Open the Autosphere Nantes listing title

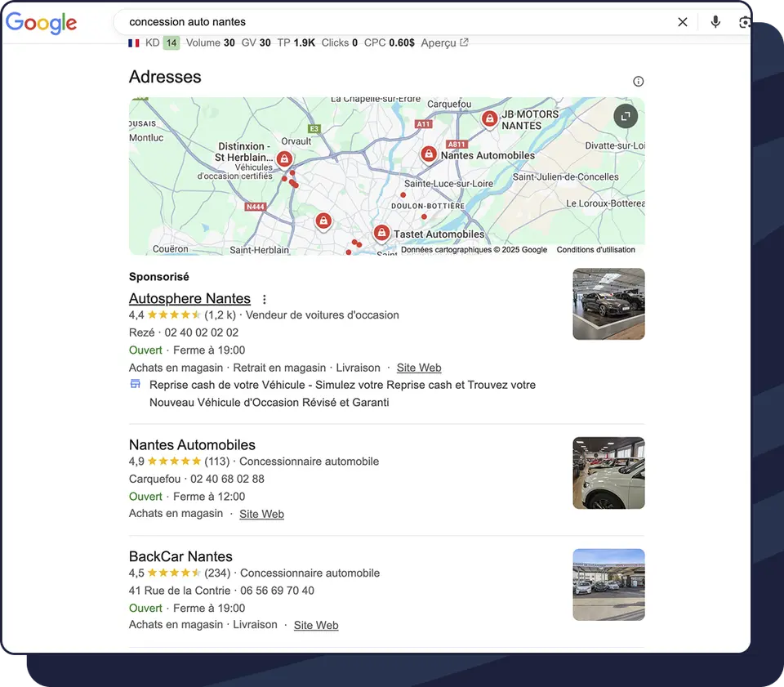point(189,298)
